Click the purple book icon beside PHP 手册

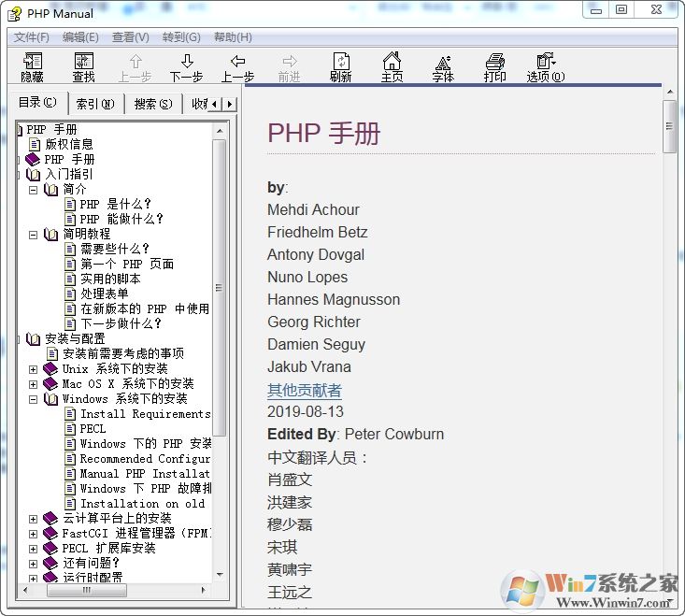(x=33, y=160)
